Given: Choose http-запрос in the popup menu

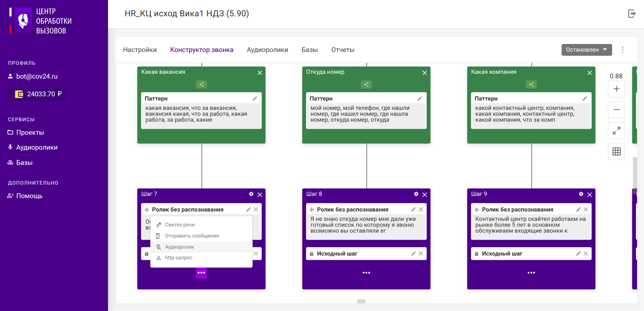Looking at the screenshot, I should (201, 258).
